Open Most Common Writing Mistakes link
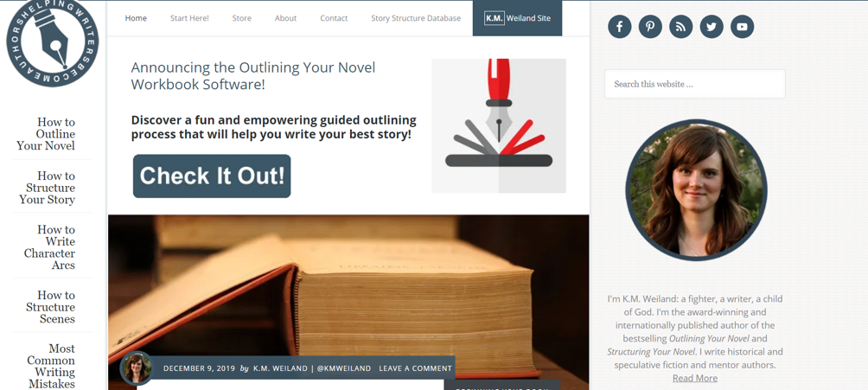This screenshot has height=390, width=868. point(51,366)
